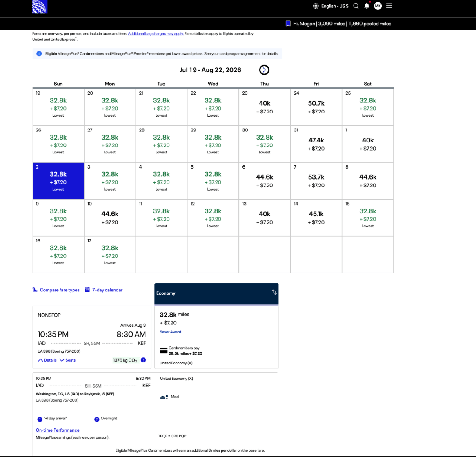Click selected August 2 32.8k fare
Image resolution: width=476 pixels, height=457 pixels.
pos(58,181)
